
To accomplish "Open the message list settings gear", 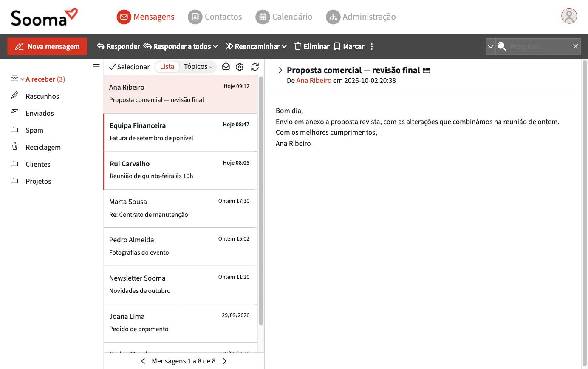I will point(240,67).
